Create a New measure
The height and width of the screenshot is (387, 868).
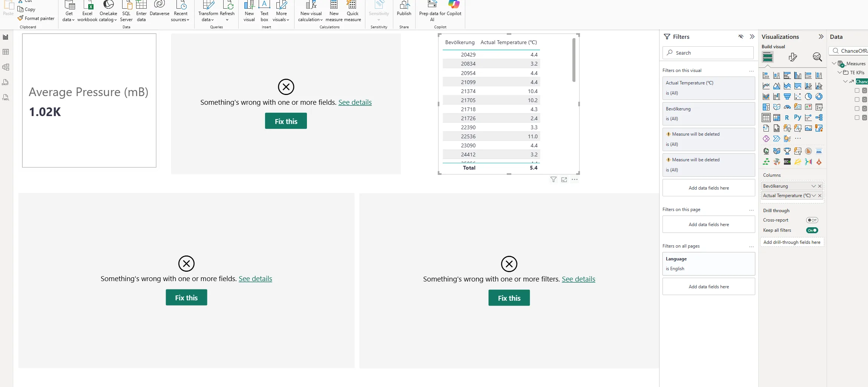[334, 11]
